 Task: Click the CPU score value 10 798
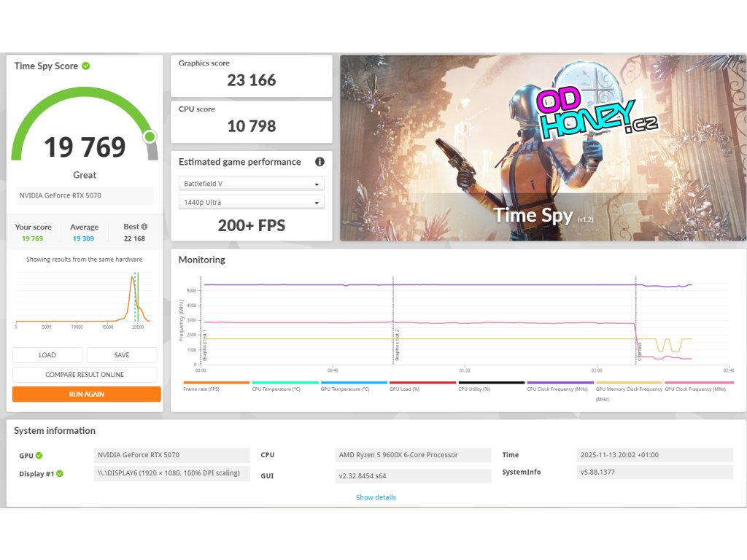click(252, 126)
